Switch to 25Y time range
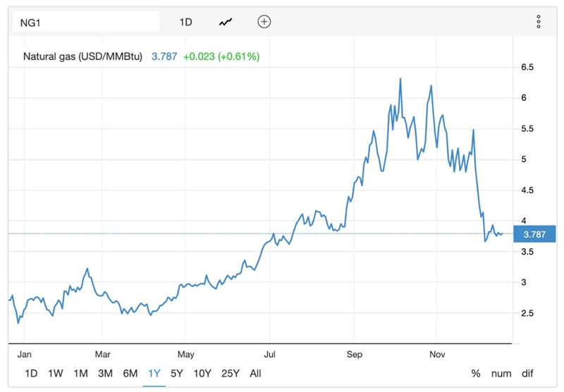 [230, 374]
